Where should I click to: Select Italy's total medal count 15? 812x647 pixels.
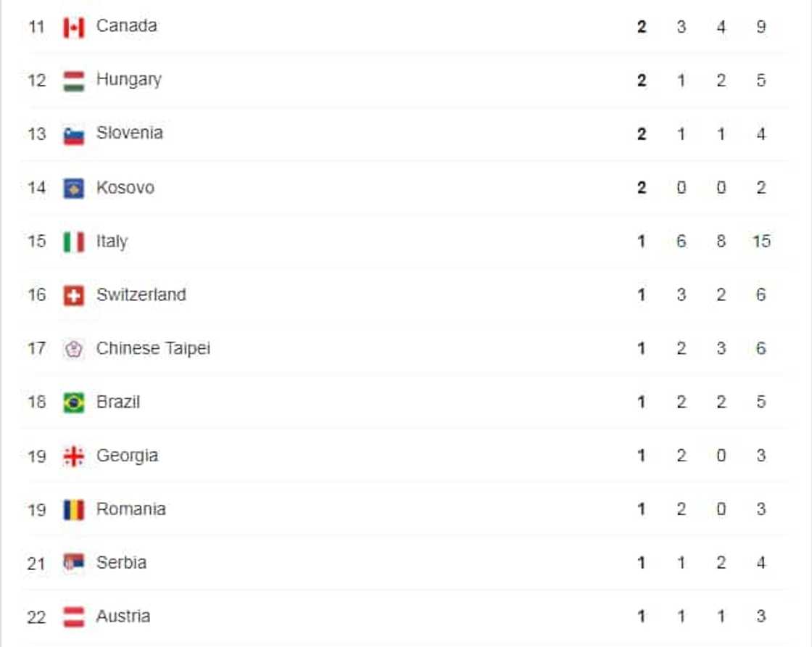tap(761, 242)
